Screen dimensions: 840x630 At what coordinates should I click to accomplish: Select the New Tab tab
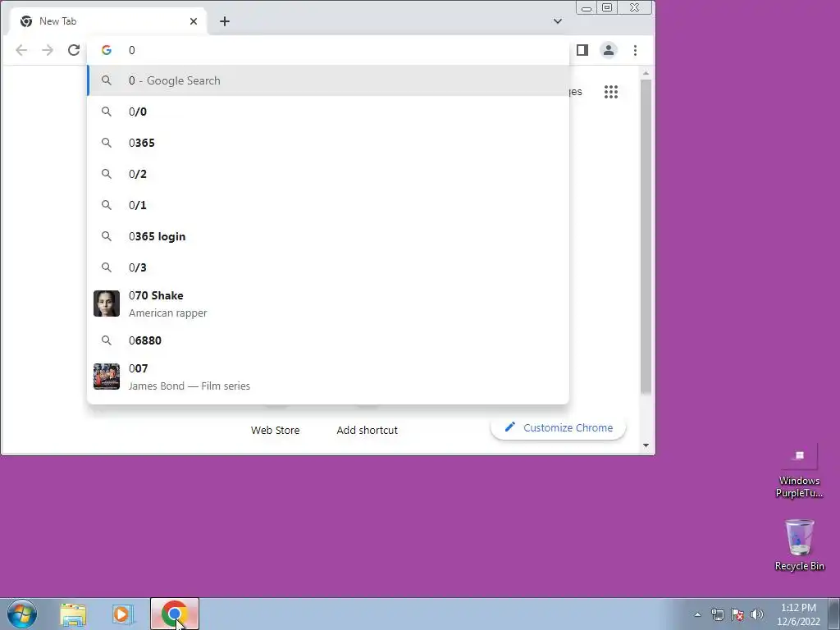pyautogui.click(x=107, y=21)
